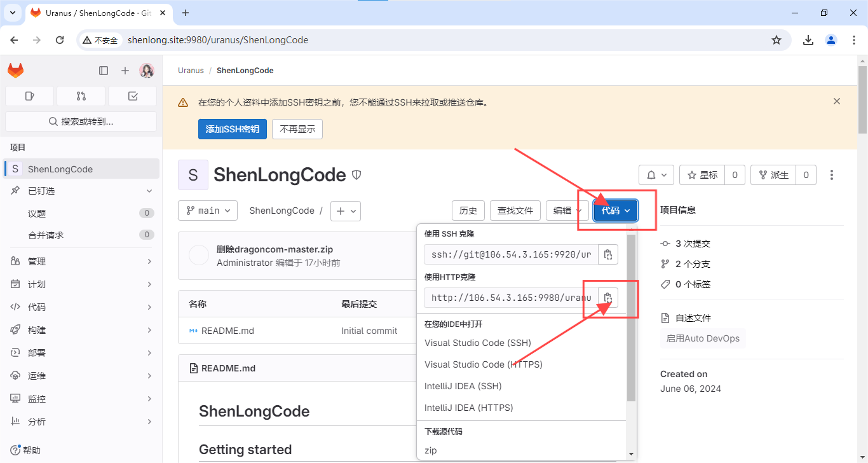This screenshot has height=463, width=868.
Task: Select Visual Studio Code (SSH) option
Action: [x=477, y=343]
